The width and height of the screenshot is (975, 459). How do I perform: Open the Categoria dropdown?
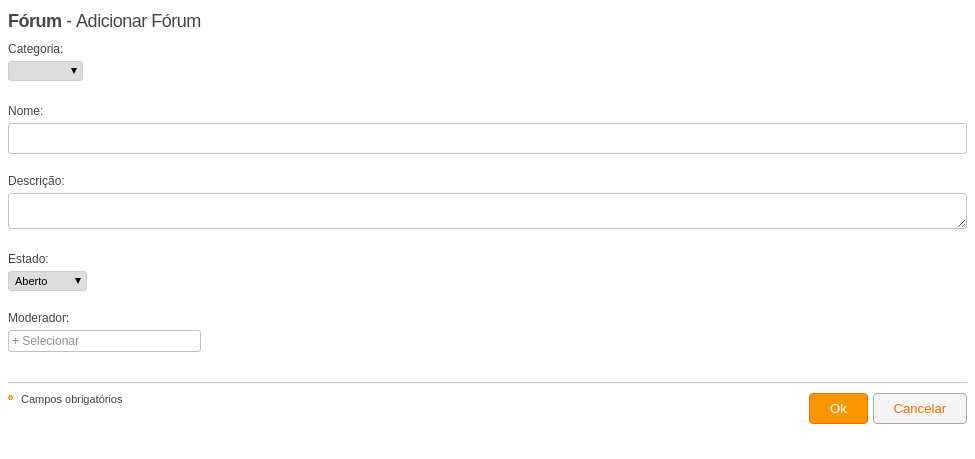[x=45, y=71]
